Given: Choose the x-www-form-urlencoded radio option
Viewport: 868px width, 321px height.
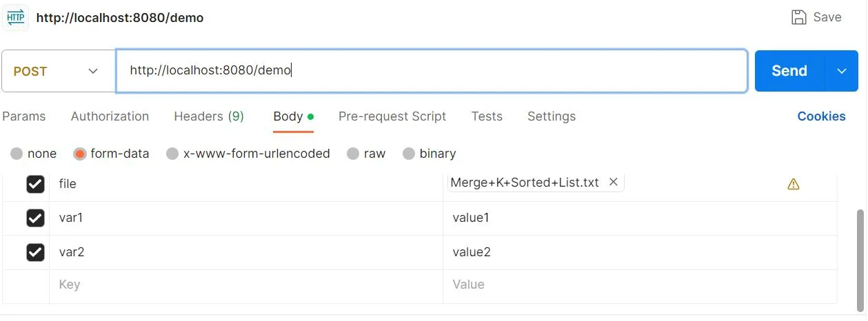Looking at the screenshot, I should [172, 154].
